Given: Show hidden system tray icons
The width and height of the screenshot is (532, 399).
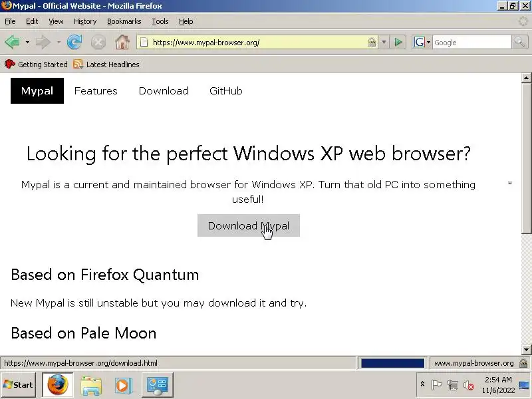Looking at the screenshot, I should [422, 384].
